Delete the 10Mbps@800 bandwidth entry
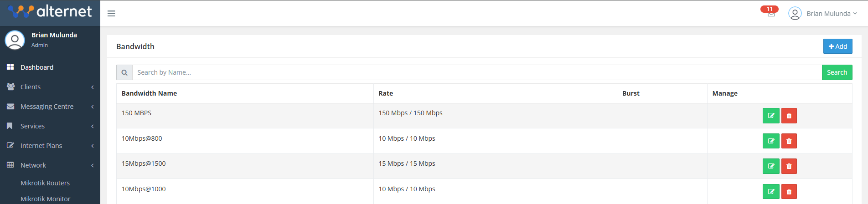Screen dimensions: 868x204 [x=789, y=141]
